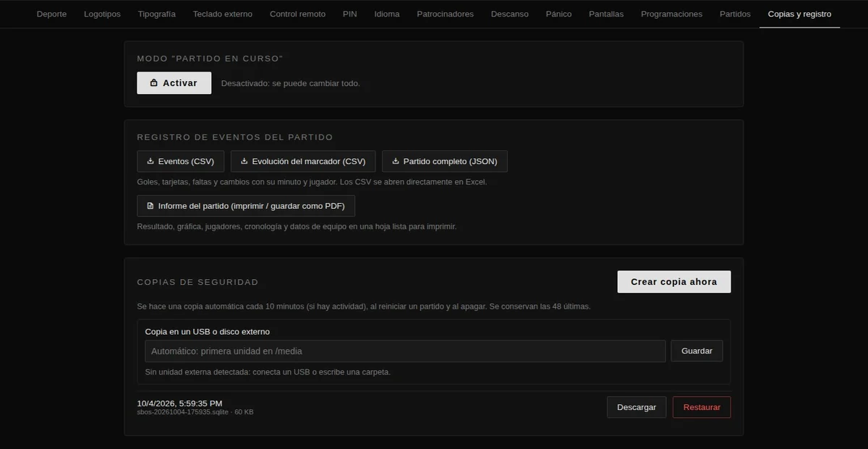This screenshot has width=868, height=449.
Task: Open the Pánico tab
Action: pyautogui.click(x=558, y=14)
